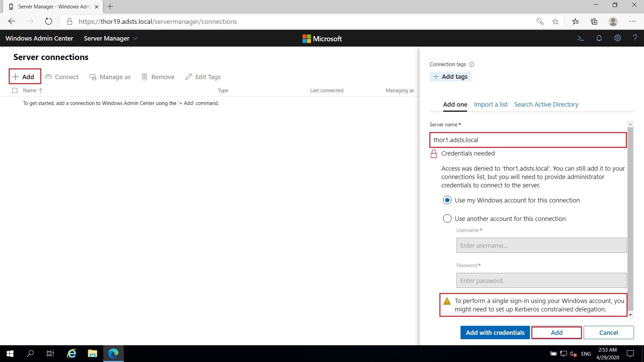Click the Windows Admin Center title link
This screenshot has width=644, height=362.
[39, 39]
